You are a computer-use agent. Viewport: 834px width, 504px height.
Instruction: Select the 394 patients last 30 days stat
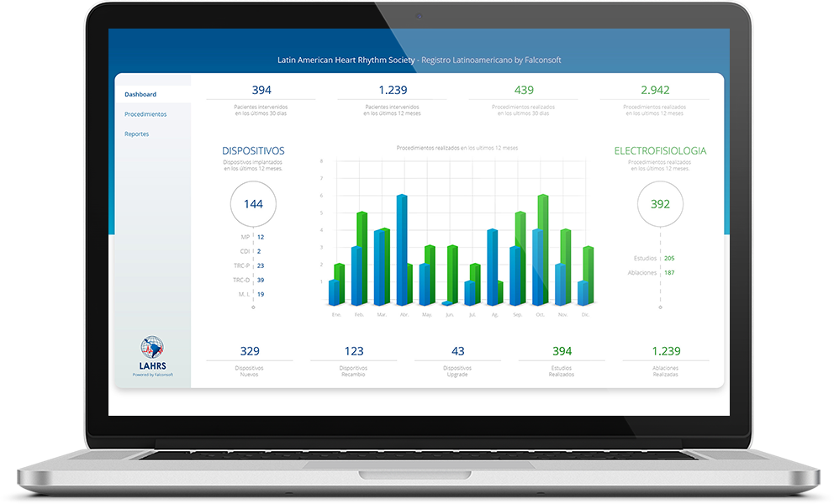pyautogui.click(x=261, y=91)
